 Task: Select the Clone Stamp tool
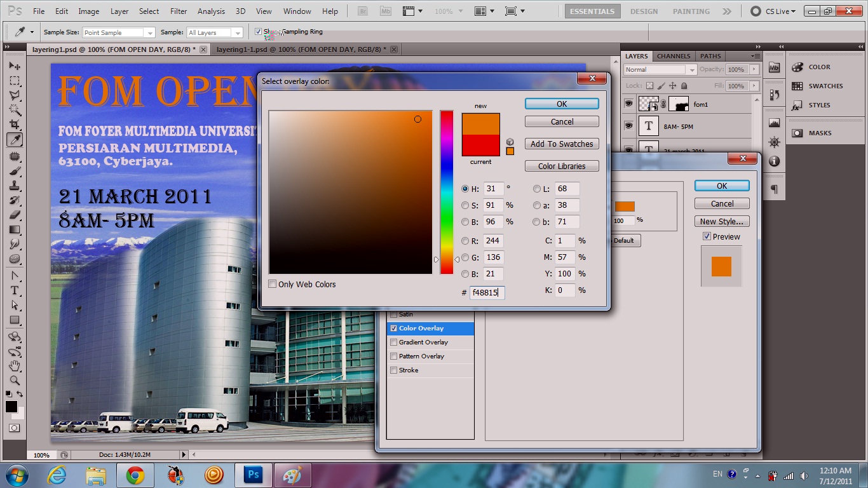click(15, 186)
